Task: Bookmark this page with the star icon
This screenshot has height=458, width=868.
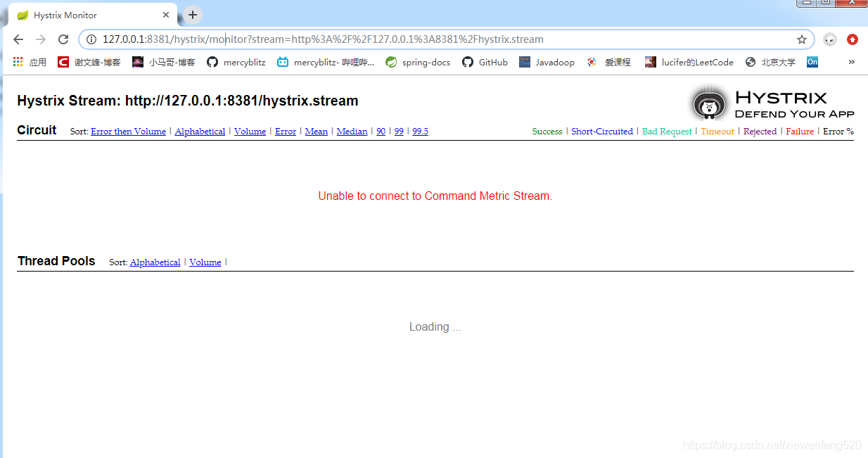Action: [802, 39]
